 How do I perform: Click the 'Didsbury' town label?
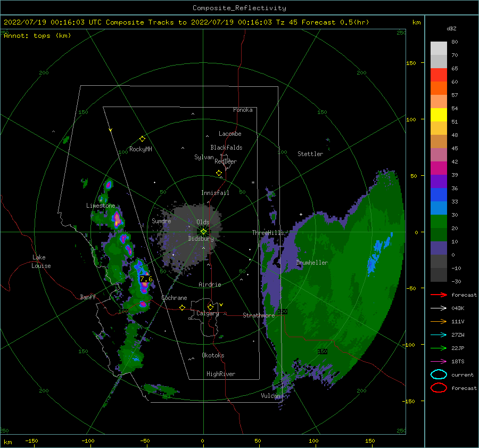point(201,239)
